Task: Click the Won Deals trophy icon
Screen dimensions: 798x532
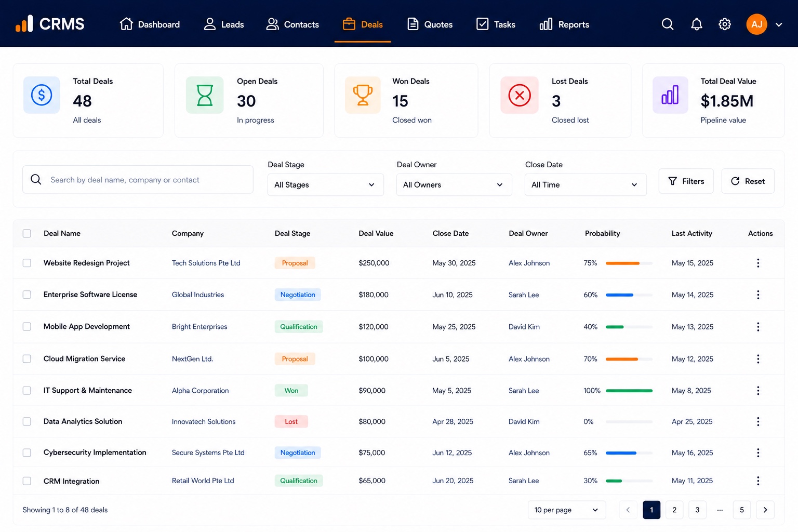Action: pyautogui.click(x=363, y=95)
